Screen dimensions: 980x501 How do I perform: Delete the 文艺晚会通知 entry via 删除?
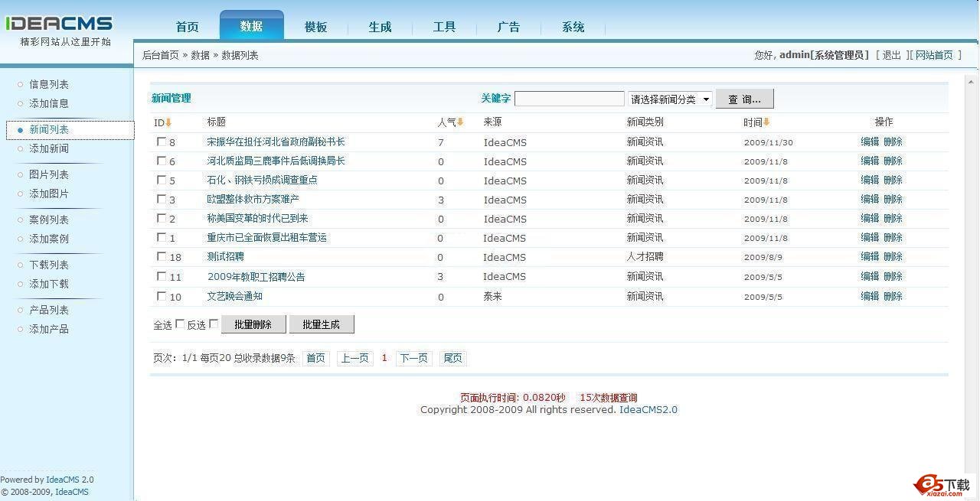(x=893, y=296)
